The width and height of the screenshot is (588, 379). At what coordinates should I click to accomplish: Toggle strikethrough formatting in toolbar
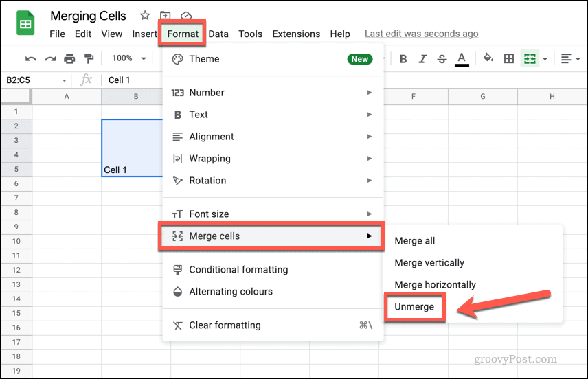442,59
